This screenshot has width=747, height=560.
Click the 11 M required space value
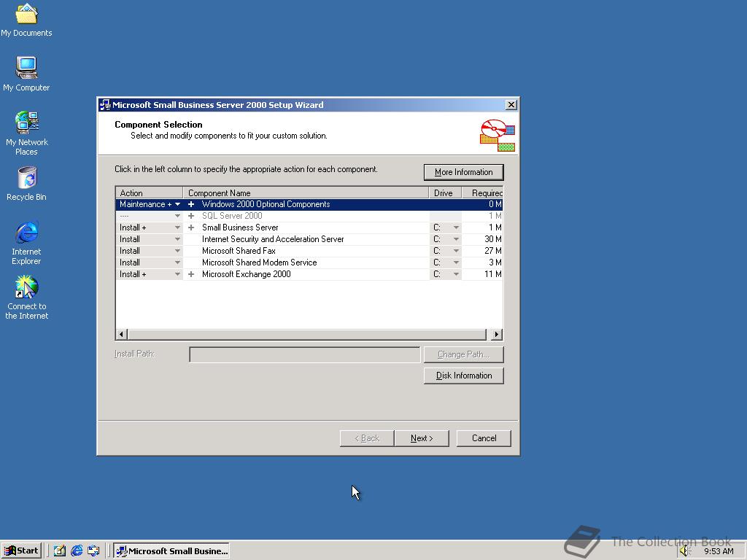(492, 274)
